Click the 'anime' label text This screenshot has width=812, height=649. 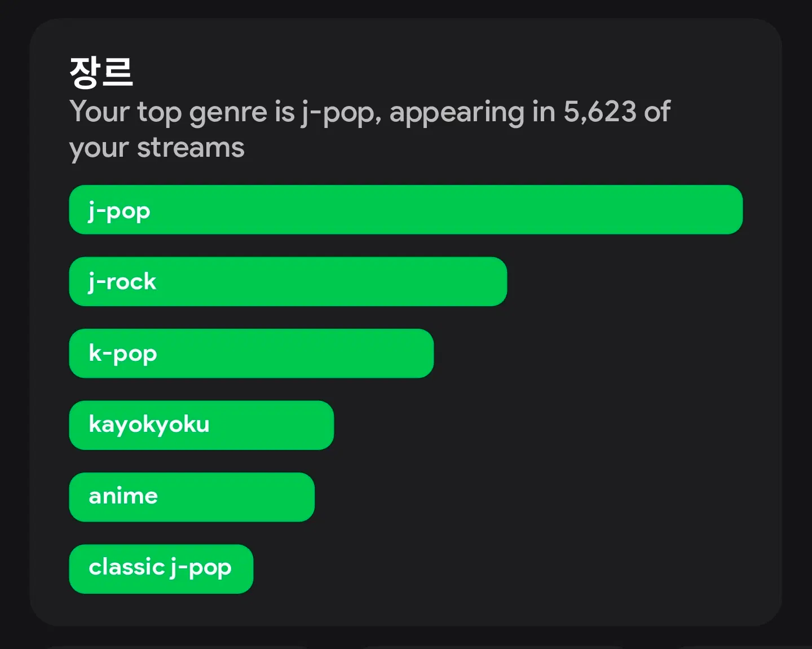[x=123, y=496]
